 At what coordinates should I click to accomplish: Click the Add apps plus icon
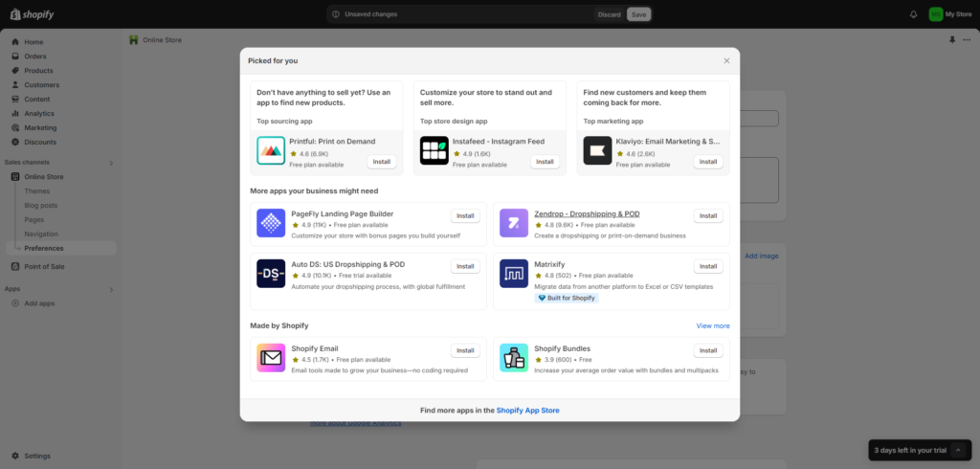click(x=15, y=303)
